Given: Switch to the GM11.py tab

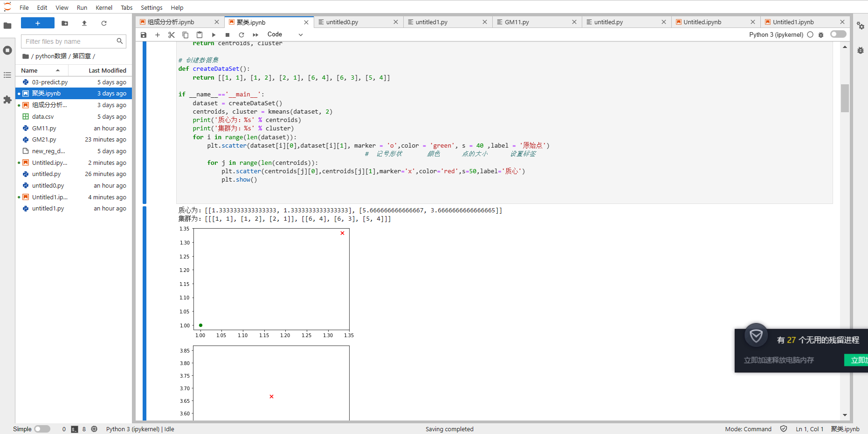Looking at the screenshot, I should tap(517, 22).
